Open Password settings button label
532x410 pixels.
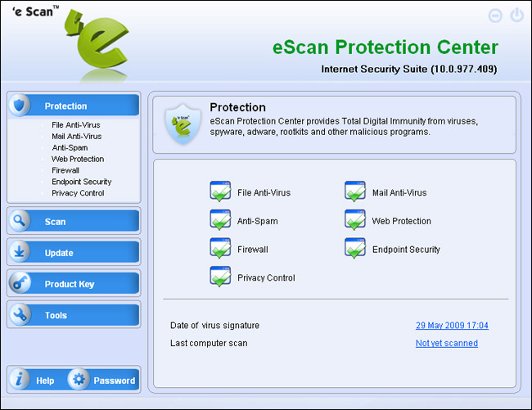tap(115, 381)
